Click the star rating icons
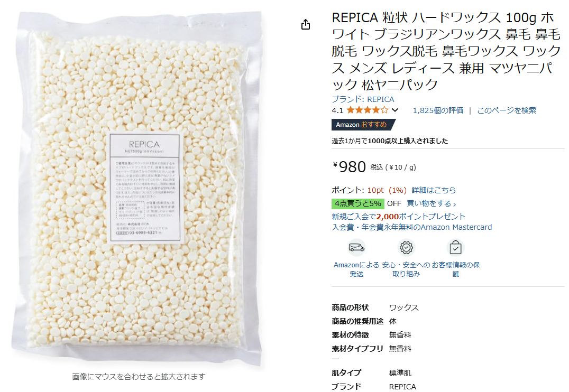This screenshot has height=392, width=569. [x=367, y=110]
